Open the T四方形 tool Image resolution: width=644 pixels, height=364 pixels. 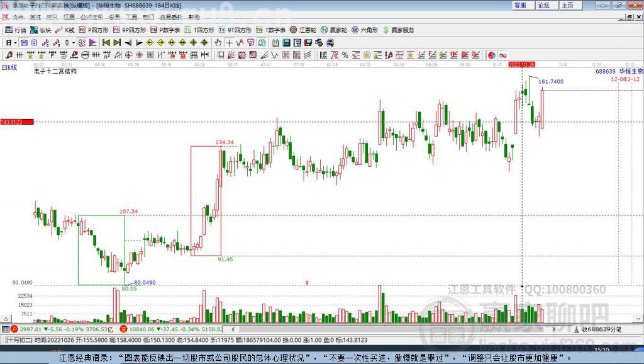[199, 30]
